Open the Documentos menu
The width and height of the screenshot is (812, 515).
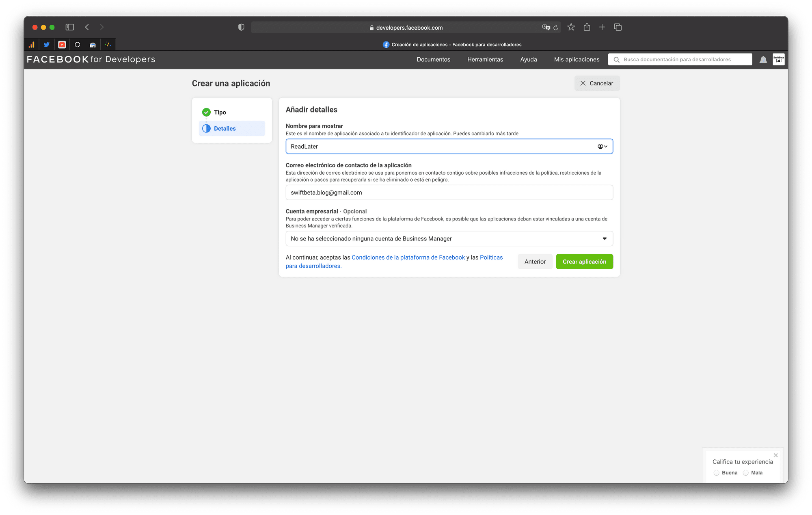(433, 60)
